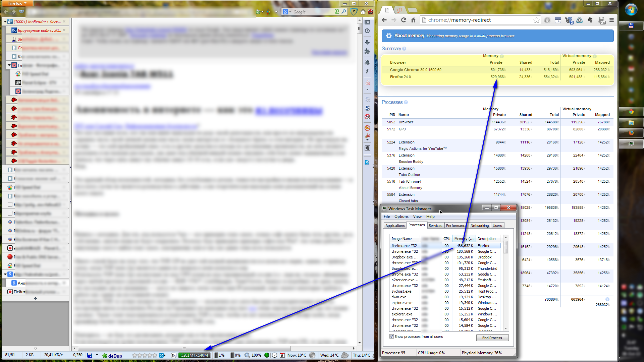The height and width of the screenshot is (362, 644).
Task: Select Dropbox.exe process row
Action: coord(445,257)
